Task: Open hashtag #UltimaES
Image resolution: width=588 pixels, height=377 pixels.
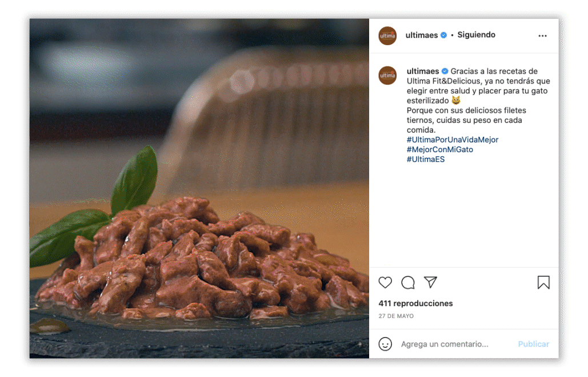Action: (426, 160)
